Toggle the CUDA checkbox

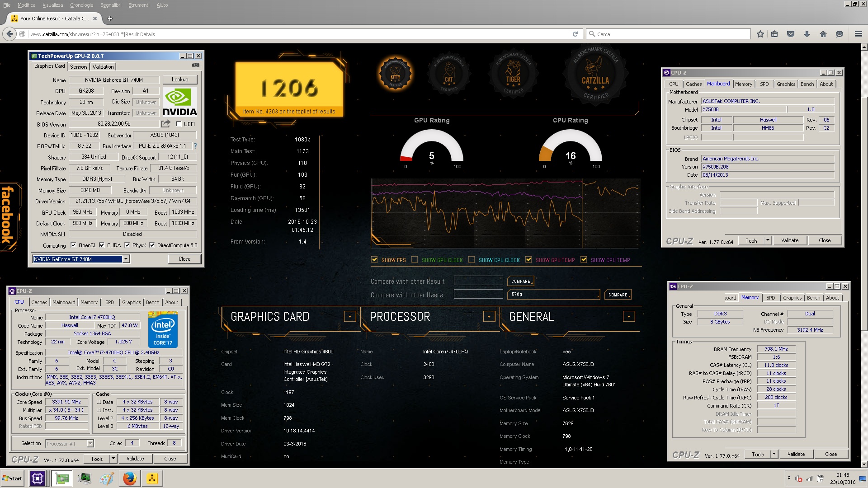(102, 245)
